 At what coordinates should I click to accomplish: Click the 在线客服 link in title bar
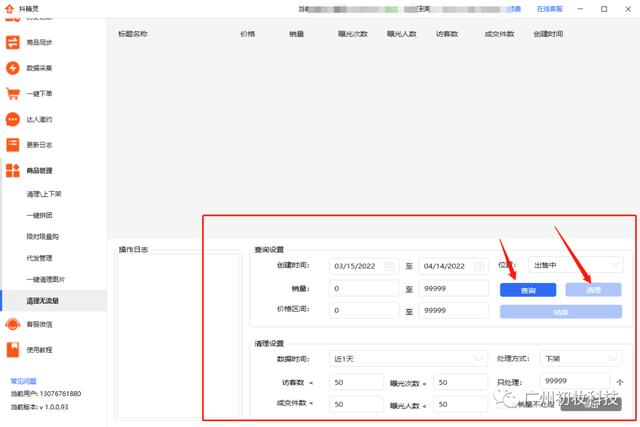[x=550, y=8]
